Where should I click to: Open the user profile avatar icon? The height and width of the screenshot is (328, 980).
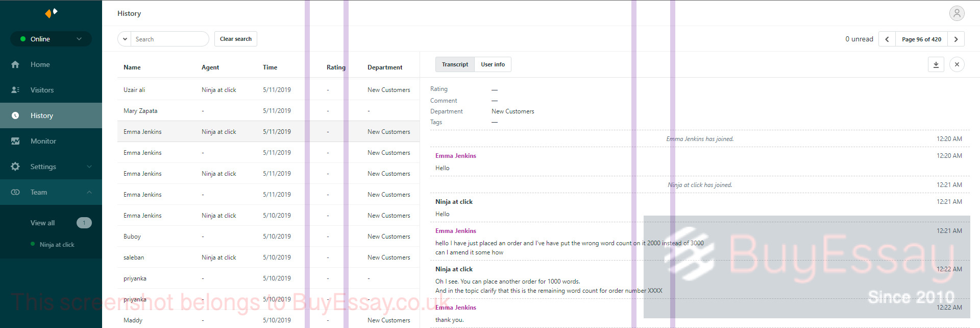pos(957,13)
